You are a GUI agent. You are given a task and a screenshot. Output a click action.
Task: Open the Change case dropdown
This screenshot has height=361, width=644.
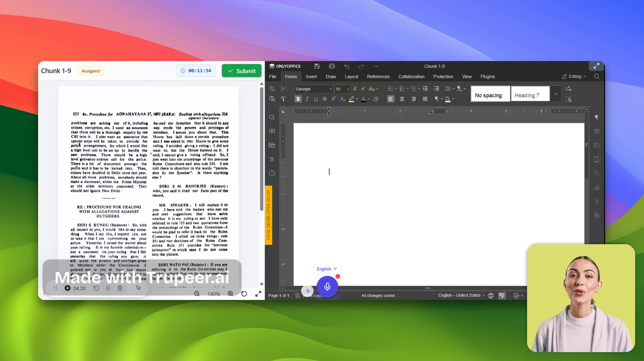tap(374, 89)
